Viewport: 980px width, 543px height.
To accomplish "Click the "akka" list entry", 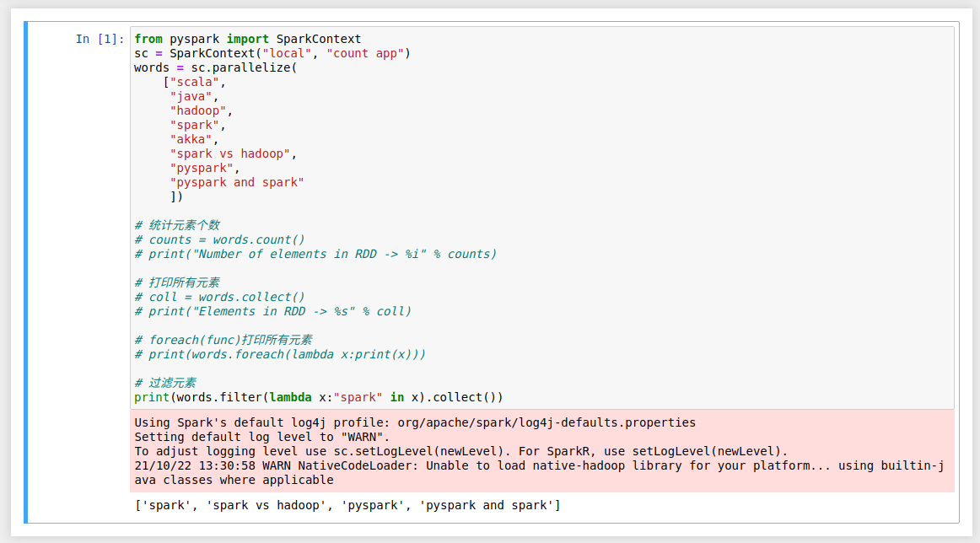I will [x=194, y=139].
